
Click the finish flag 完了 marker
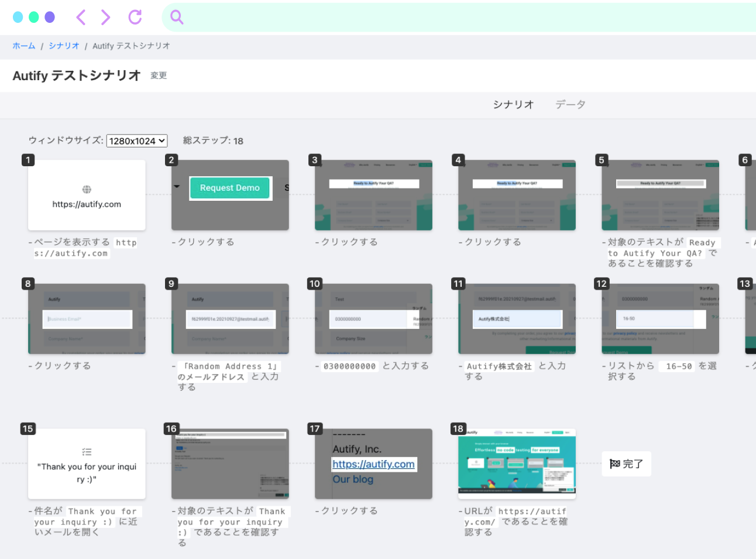[x=626, y=464]
